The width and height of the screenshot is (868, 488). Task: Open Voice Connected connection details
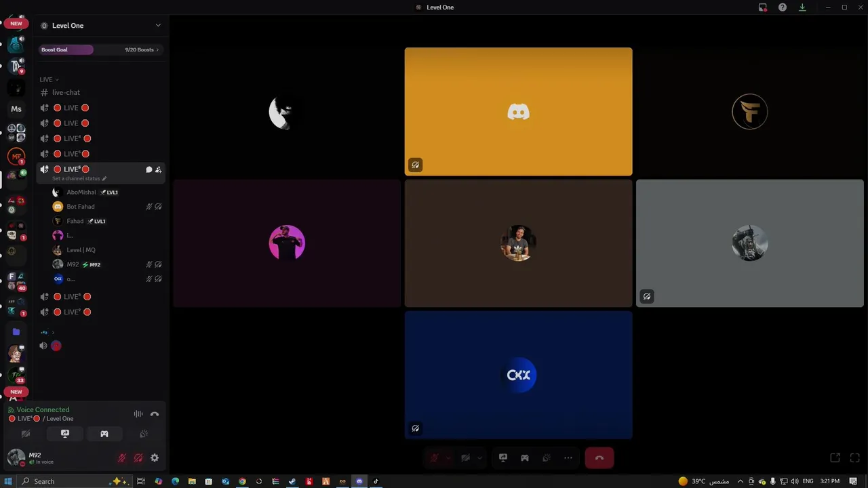click(43, 410)
